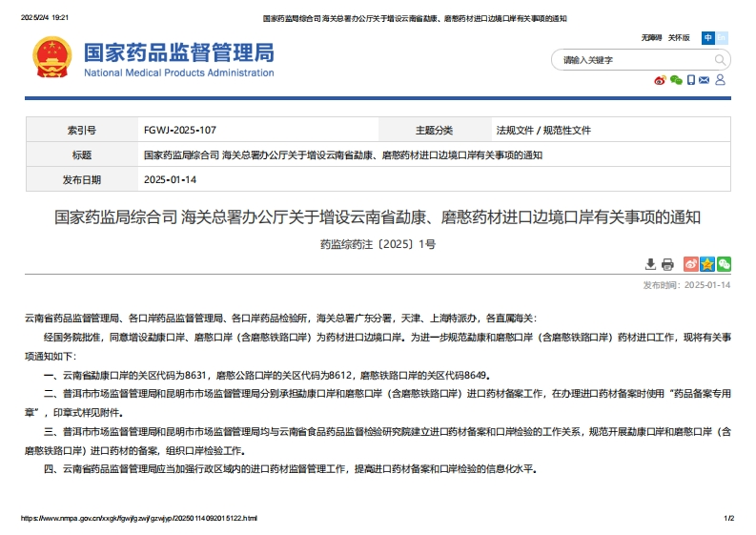Switch language to En
756x535 pixels.
[722, 38]
